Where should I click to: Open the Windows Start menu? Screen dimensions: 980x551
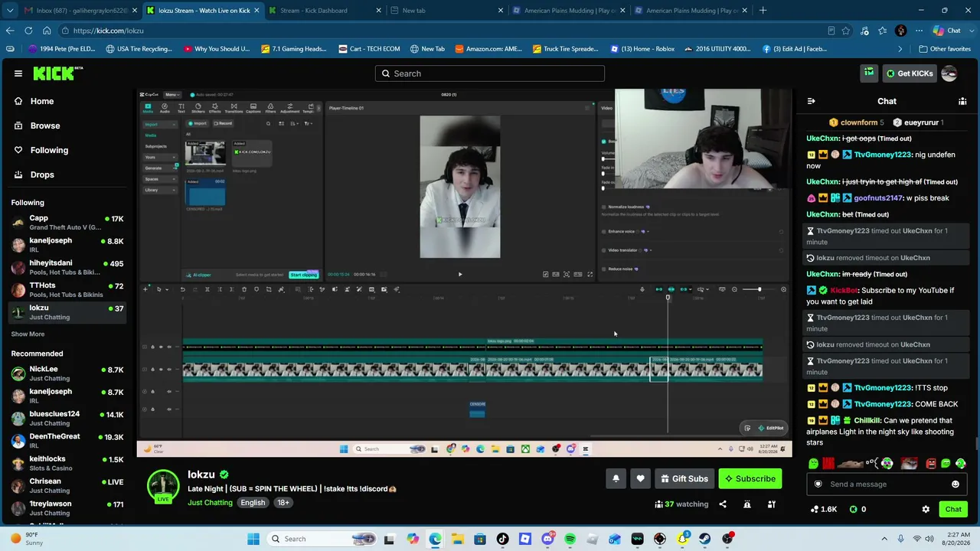tap(253, 539)
